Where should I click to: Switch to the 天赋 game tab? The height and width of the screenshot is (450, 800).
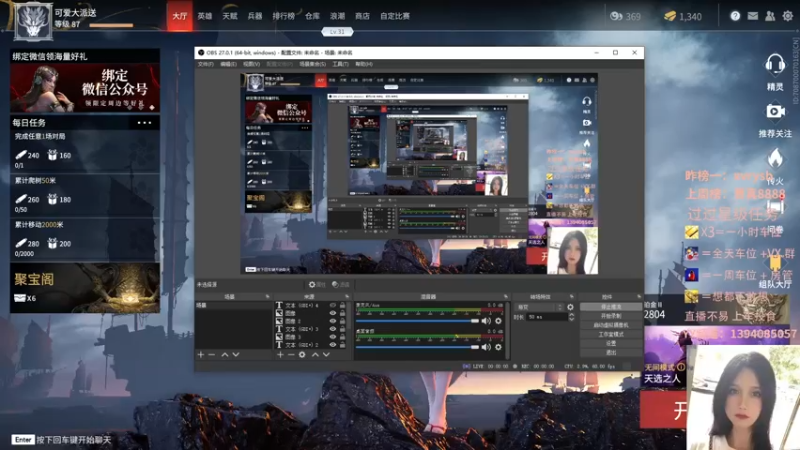(230, 16)
